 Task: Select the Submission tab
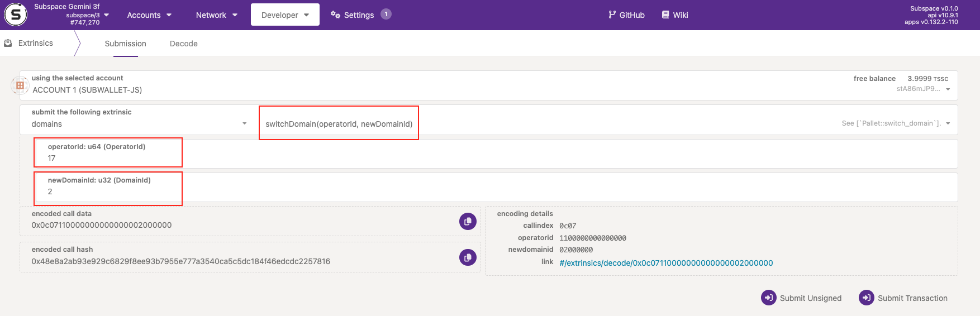(125, 44)
